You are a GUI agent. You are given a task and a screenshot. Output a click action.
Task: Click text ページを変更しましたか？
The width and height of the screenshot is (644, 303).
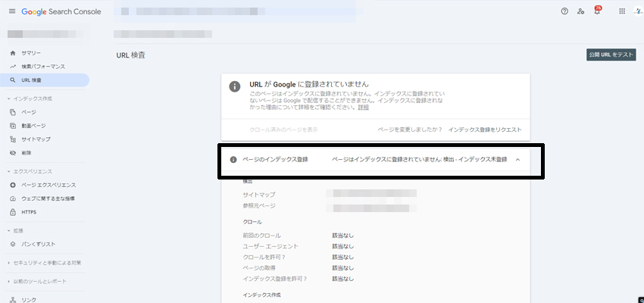pos(410,130)
